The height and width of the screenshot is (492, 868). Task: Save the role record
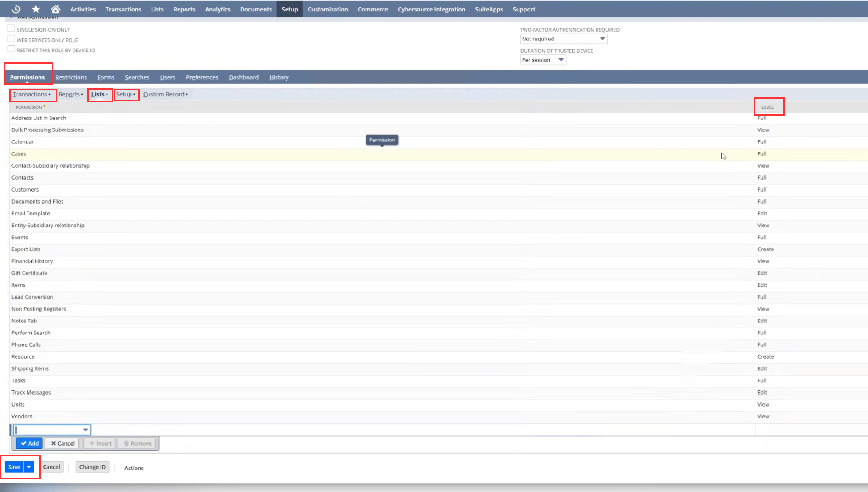click(14, 467)
